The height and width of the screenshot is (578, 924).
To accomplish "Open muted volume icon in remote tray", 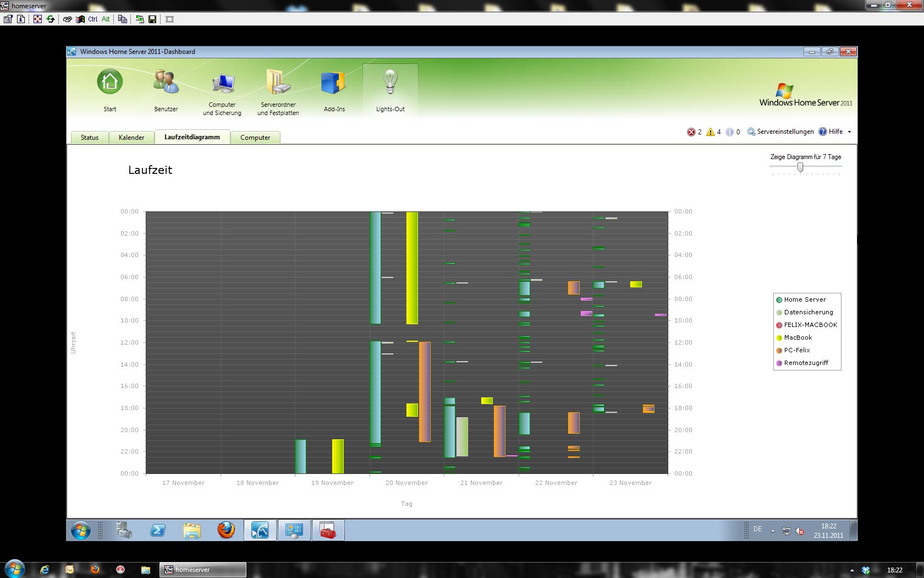I will tap(800, 531).
